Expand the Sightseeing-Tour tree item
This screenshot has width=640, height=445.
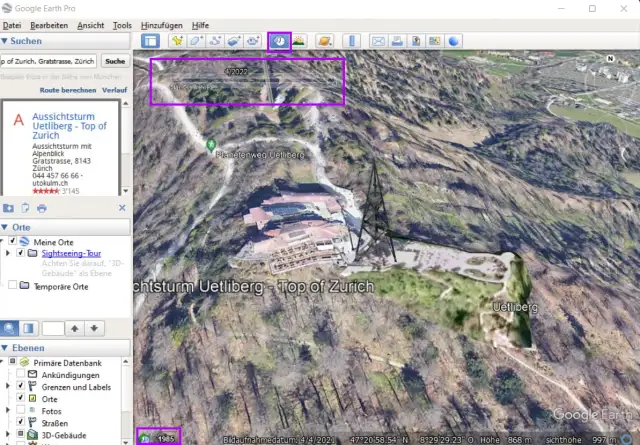point(8,253)
